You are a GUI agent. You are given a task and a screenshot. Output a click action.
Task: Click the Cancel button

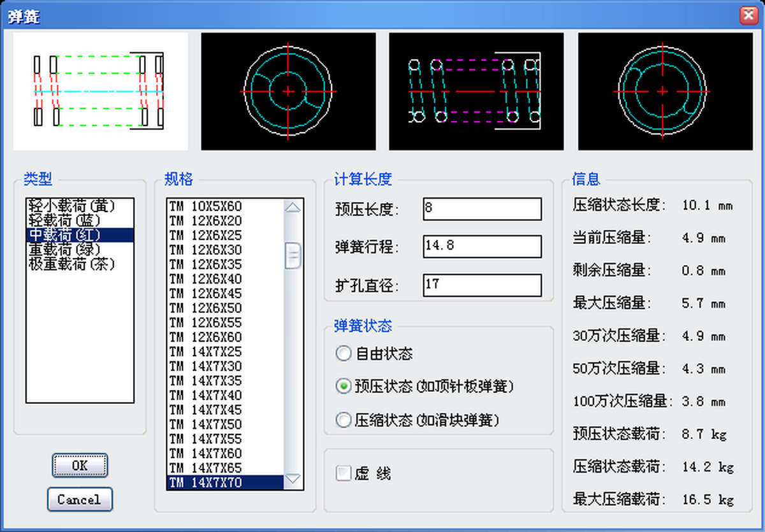click(80, 500)
